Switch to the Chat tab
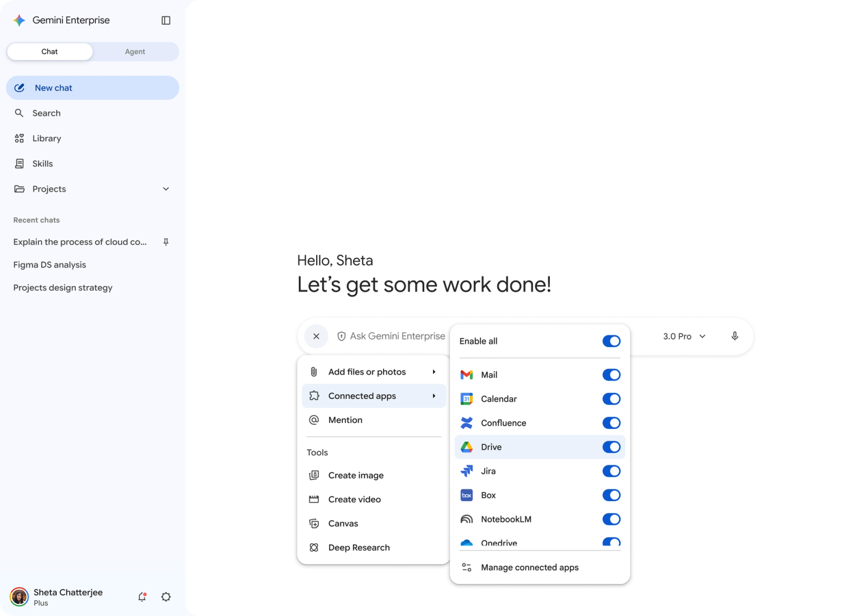 coord(50,51)
